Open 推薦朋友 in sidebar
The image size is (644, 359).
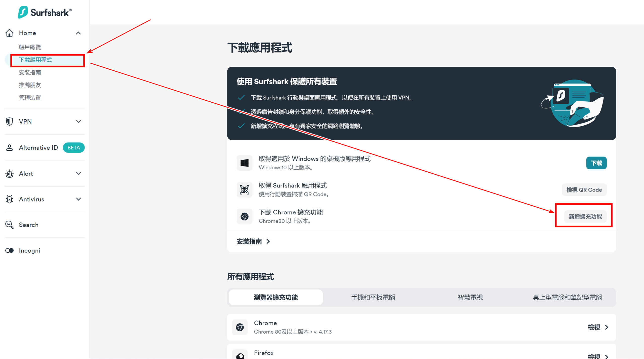[30, 85]
